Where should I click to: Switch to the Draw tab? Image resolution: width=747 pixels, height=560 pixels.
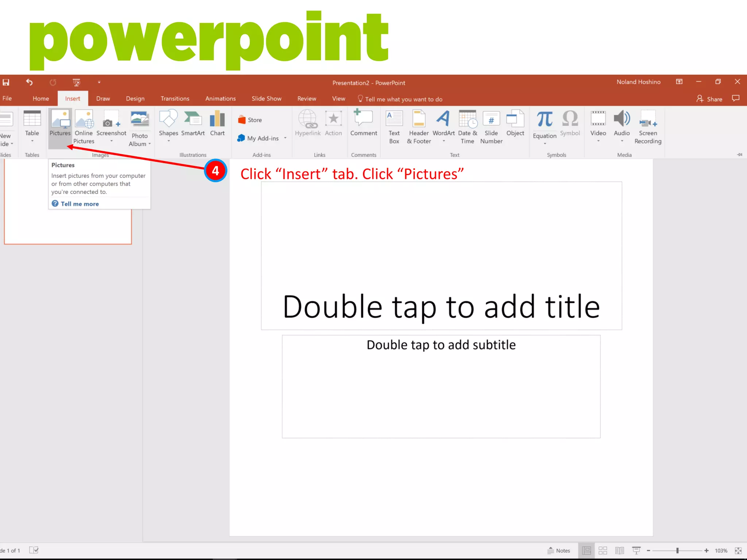(x=103, y=98)
